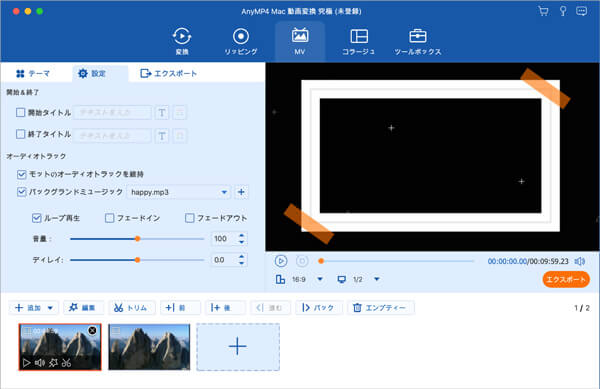Screen dimensions: 600x389
Task: Click the エンプティー empty trash button
Action: click(380, 308)
